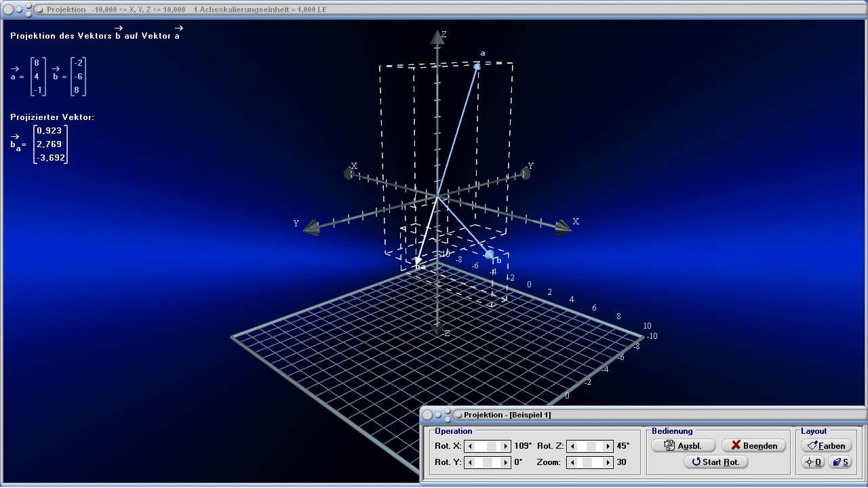Click the Projektion Beispiel 1 title bar
The image size is (868, 488).
click(x=643, y=414)
